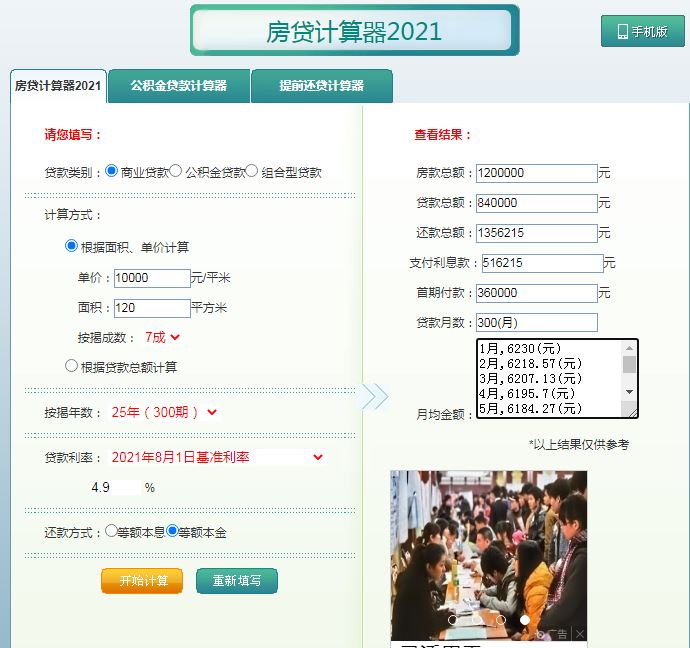690x648 pixels.
Task: Open the 按揭成数 dropdown
Action: [x=163, y=337]
